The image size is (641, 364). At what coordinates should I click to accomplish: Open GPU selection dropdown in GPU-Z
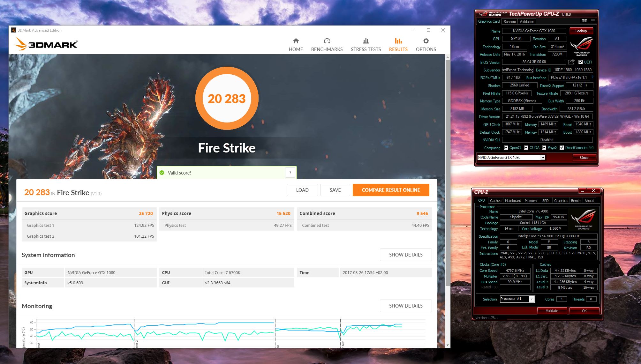coord(543,158)
